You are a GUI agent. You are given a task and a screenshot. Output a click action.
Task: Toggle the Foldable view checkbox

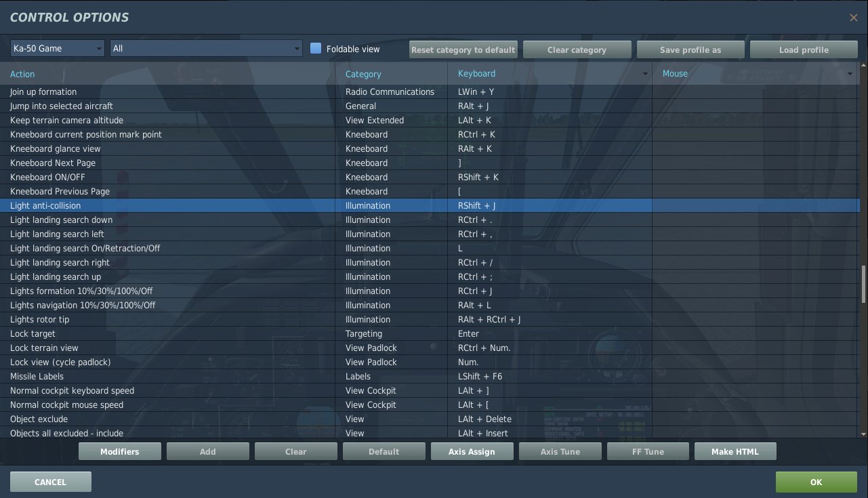[x=315, y=49]
